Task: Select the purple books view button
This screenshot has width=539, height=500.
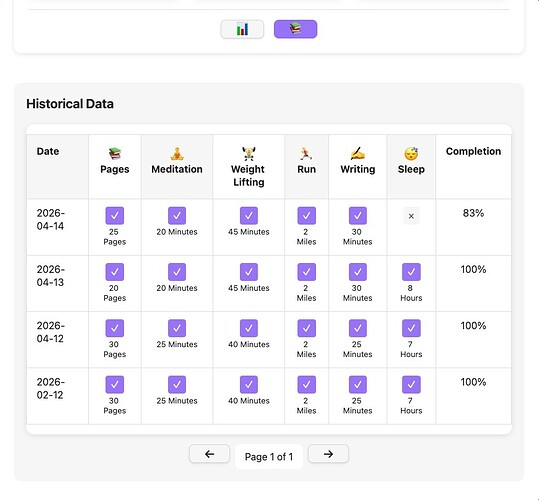Action: tap(295, 29)
